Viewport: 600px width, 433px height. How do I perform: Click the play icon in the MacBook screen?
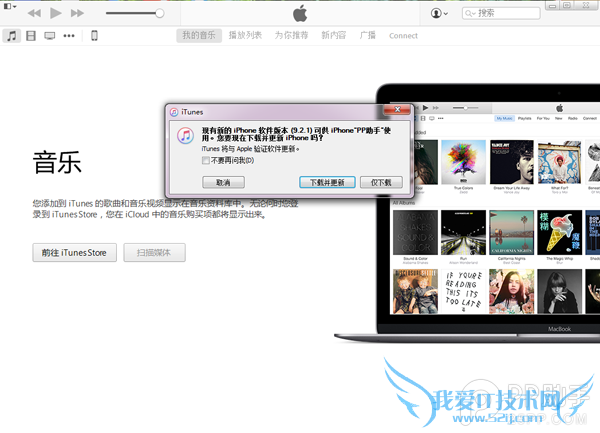(x=426, y=108)
